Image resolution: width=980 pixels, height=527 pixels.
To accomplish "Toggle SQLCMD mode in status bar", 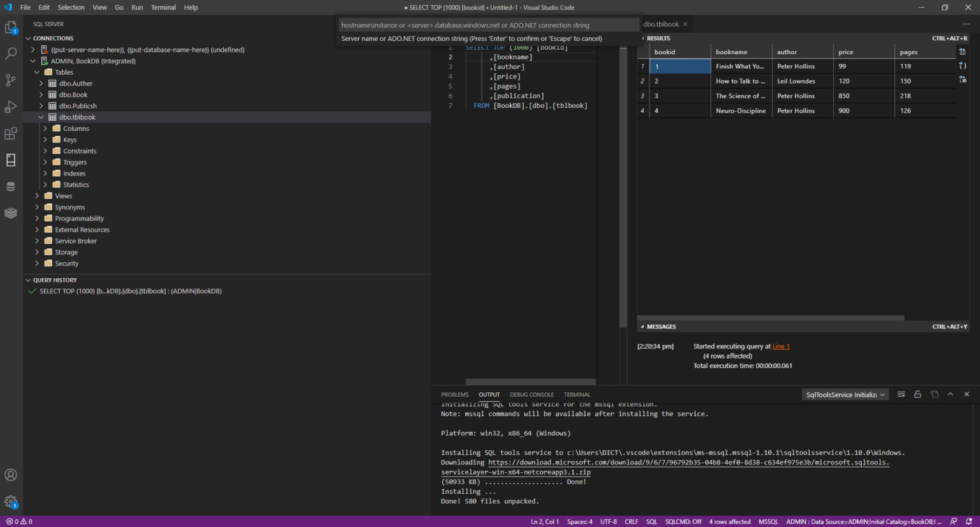I will coord(683,522).
